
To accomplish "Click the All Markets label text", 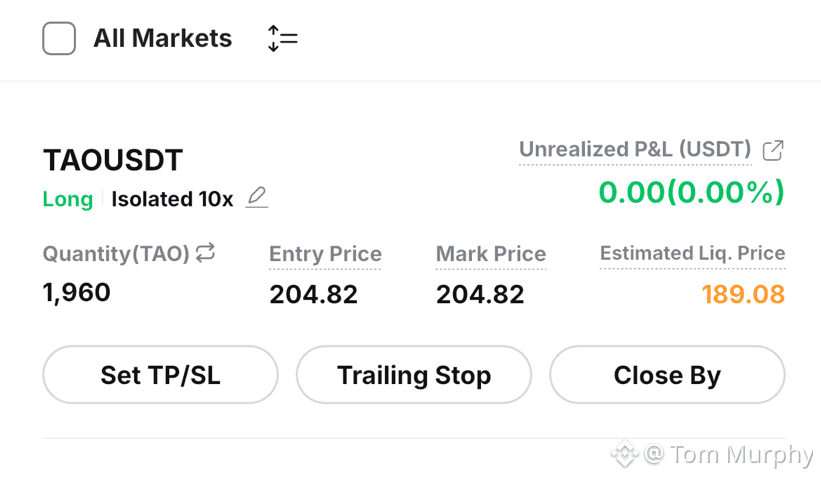I will pyautogui.click(x=163, y=38).
